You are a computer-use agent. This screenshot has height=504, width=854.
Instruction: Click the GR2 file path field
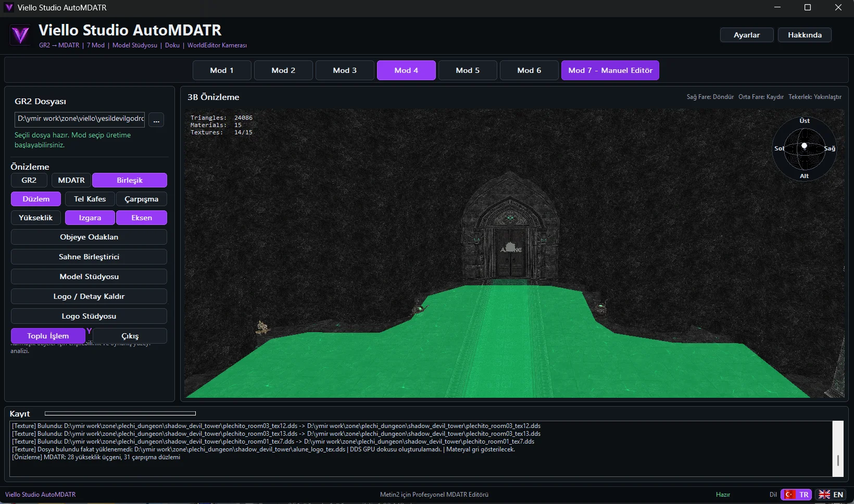tap(80, 119)
